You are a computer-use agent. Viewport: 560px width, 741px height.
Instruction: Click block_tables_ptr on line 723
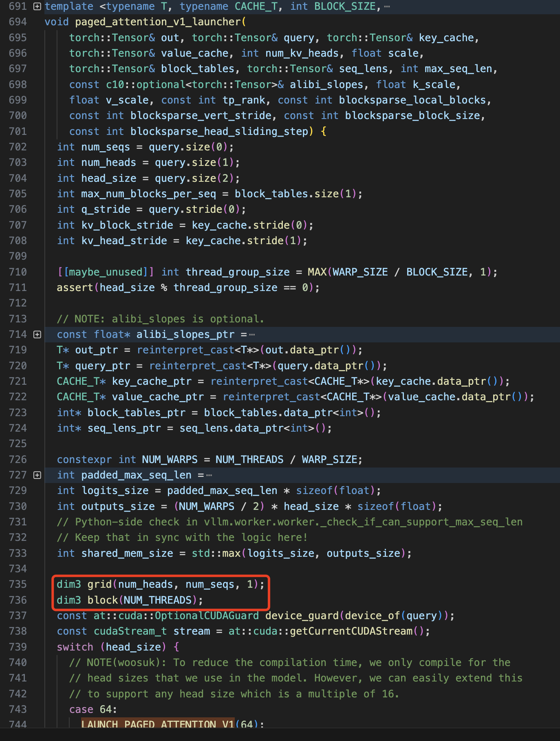tap(136, 412)
